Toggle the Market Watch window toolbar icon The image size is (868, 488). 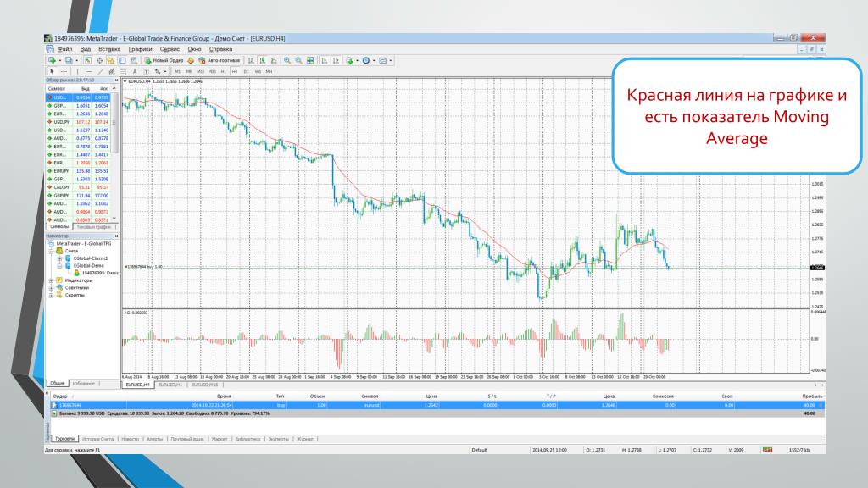pos(87,60)
